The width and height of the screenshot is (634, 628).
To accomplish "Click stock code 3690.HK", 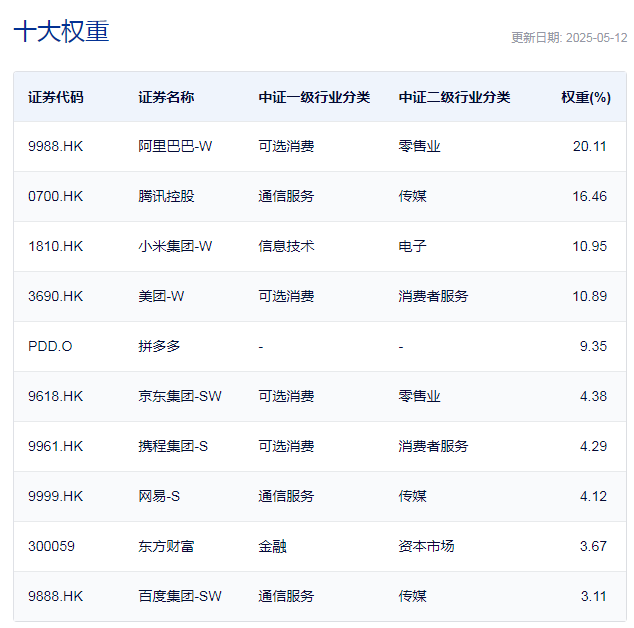I will [x=56, y=296].
